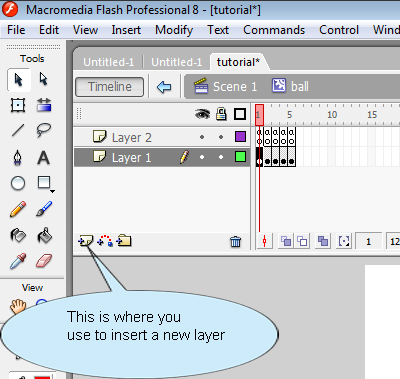400x379 pixels.
Task: Click the Add Motion Guide icon
Action: 105,240
